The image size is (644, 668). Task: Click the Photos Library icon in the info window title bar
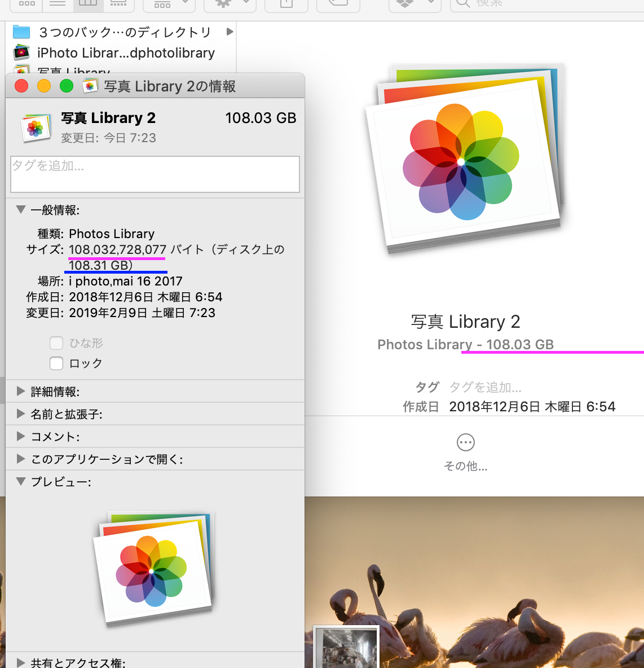(90, 86)
